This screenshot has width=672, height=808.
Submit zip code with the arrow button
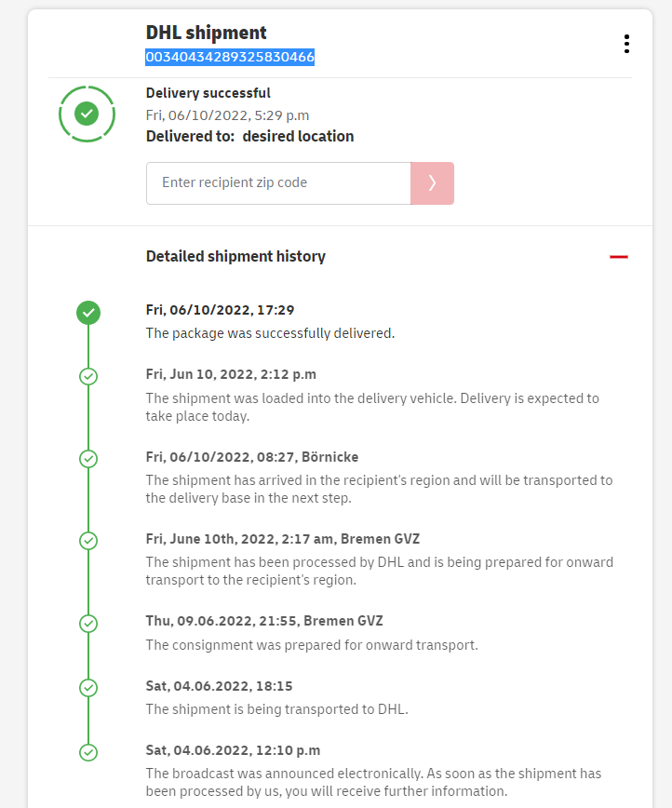click(432, 183)
